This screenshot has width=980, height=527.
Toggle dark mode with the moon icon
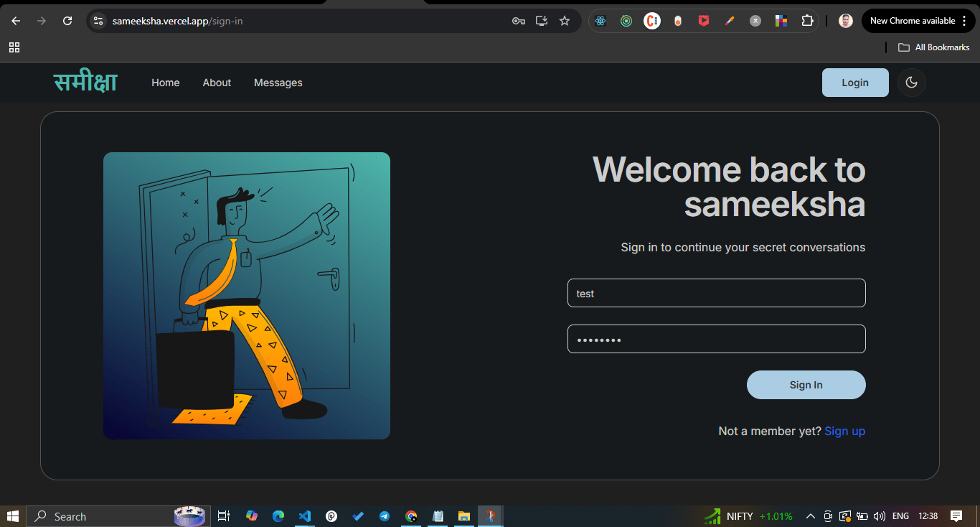[912, 83]
